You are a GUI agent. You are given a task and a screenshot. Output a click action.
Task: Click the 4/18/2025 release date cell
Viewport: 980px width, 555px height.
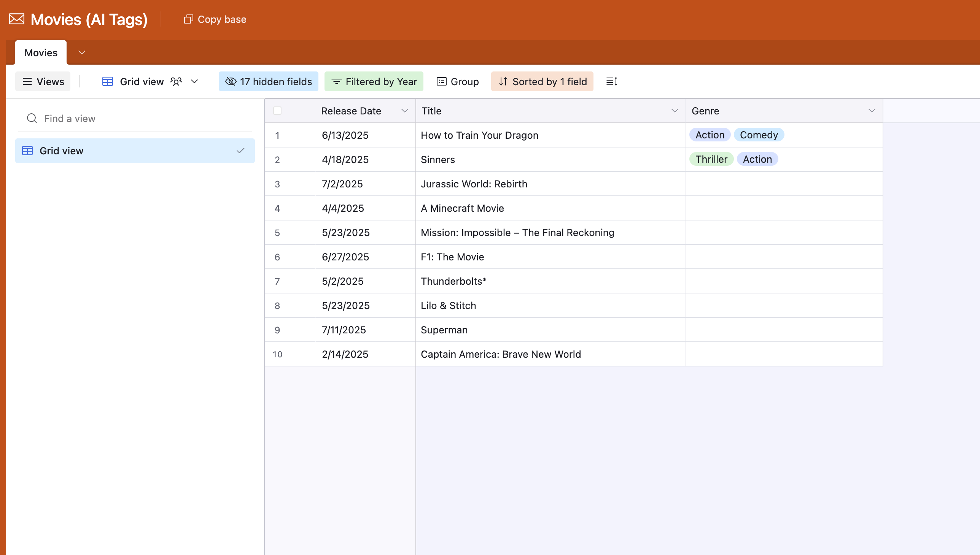click(x=366, y=160)
